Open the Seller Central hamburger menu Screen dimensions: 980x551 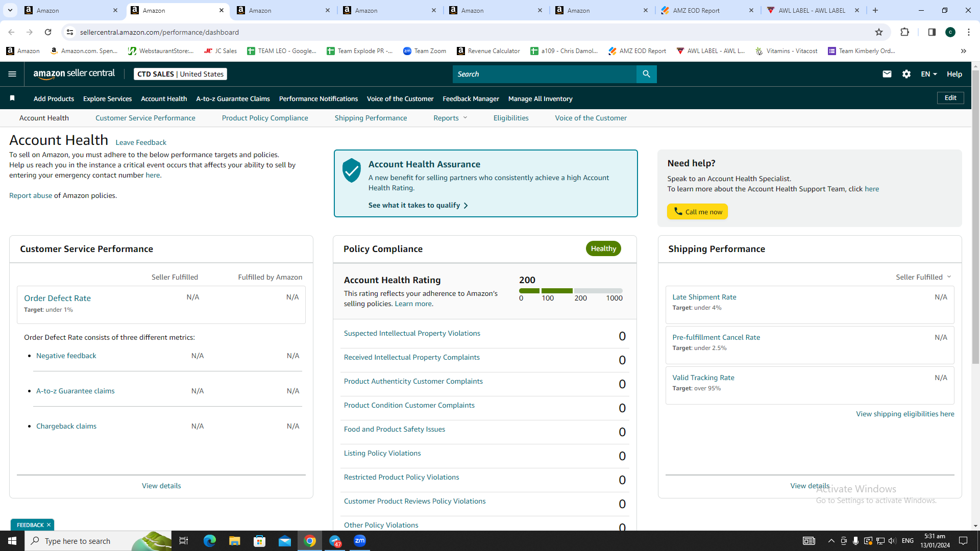point(12,74)
